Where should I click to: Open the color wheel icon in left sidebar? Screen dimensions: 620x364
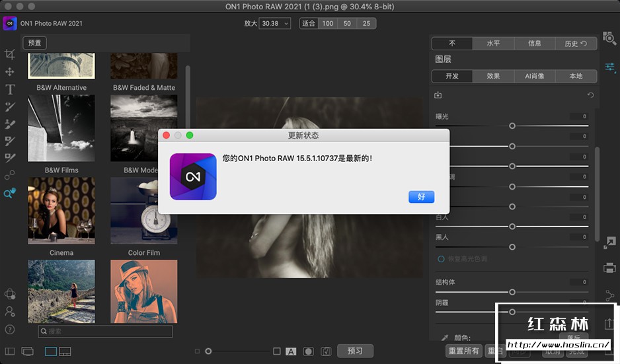[x=10, y=294]
